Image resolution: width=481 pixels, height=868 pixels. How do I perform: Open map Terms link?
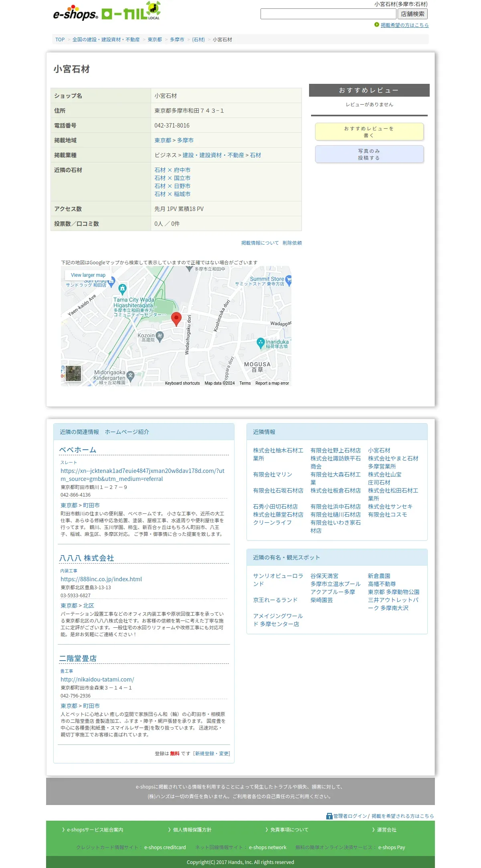click(245, 383)
